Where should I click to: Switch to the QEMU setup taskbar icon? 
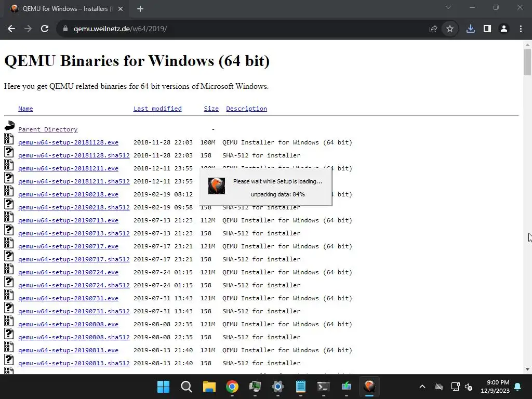[369, 387]
